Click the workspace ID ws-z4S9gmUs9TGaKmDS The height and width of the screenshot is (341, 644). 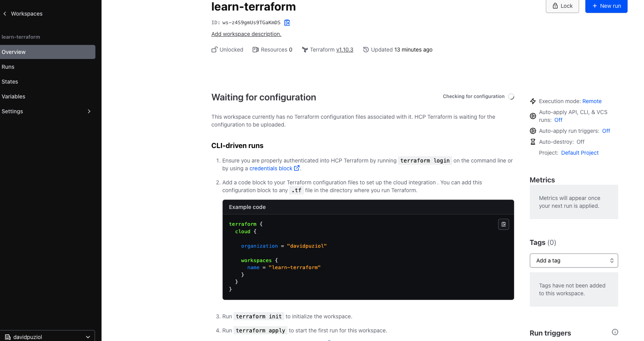pos(251,23)
